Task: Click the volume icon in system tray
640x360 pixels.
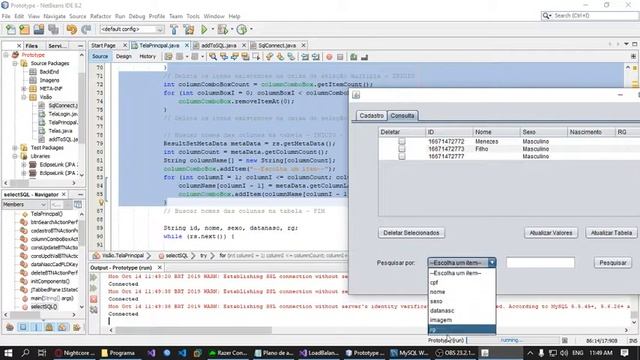Action: [564, 353]
